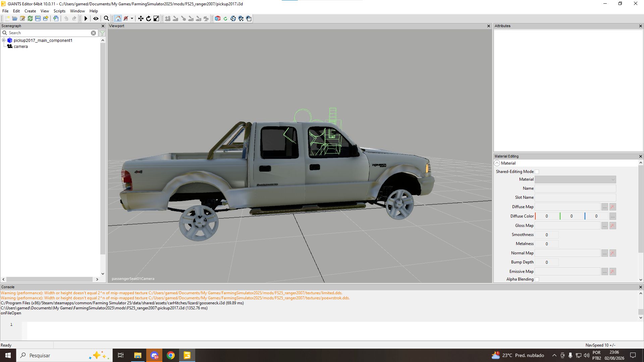Screen dimensions: 644x362
Task: Toggle the Shared-Editing Mode checkbox
Action: [537, 172]
